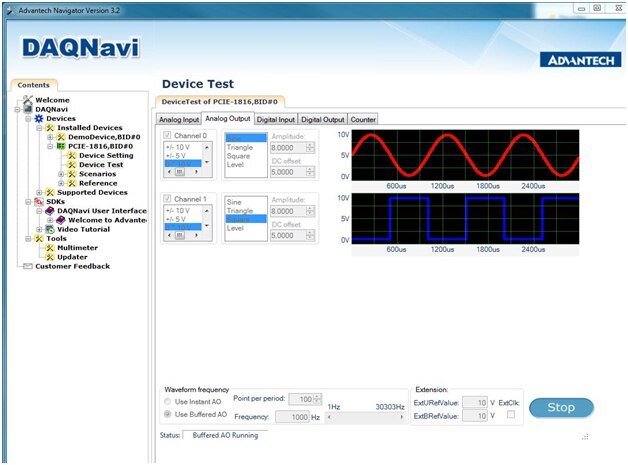
Task: Collapse the Devices tree node
Action: pos(28,119)
